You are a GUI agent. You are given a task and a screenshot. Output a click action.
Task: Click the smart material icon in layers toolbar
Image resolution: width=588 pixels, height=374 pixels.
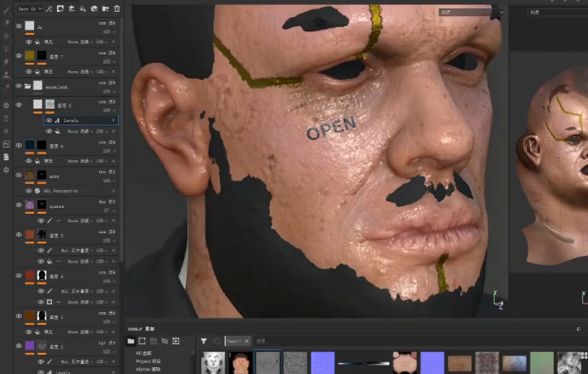click(x=94, y=8)
